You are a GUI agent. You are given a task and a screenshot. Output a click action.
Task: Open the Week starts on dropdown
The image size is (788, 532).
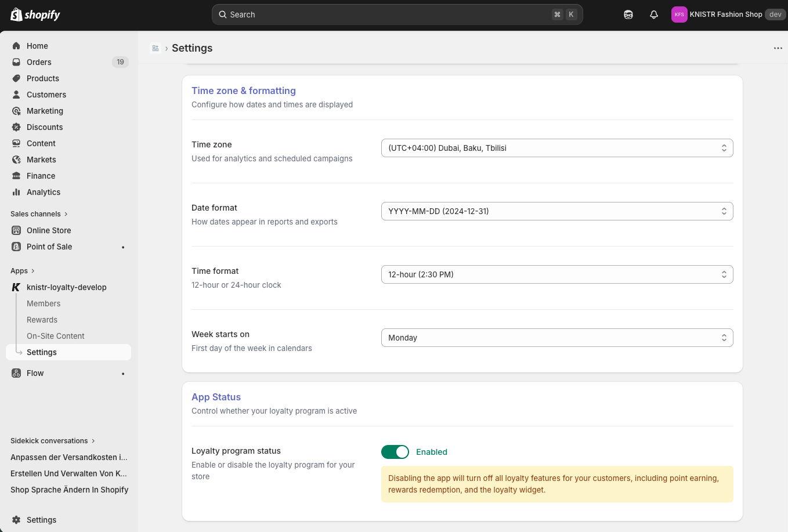tap(557, 338)
